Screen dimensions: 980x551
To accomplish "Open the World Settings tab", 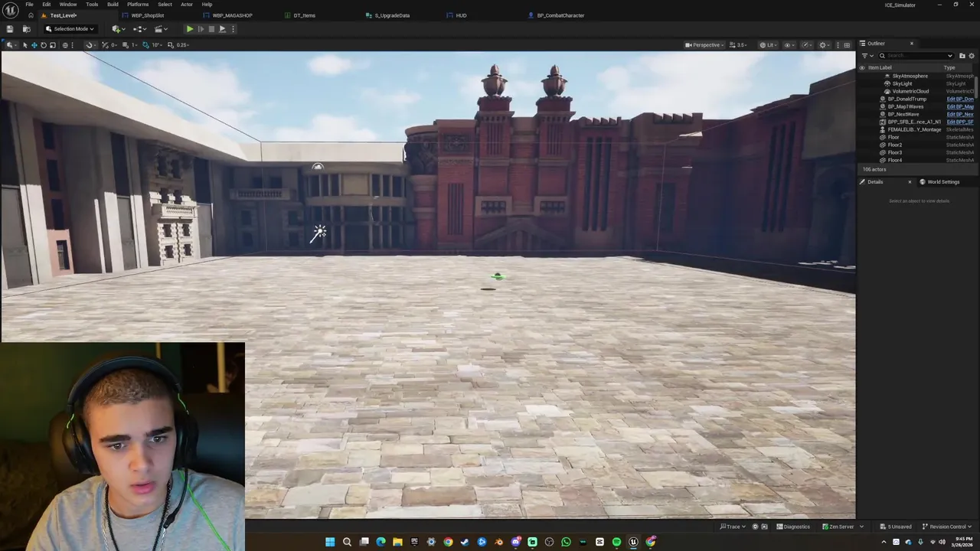I will pyautogui.click(x=939, y=182).
